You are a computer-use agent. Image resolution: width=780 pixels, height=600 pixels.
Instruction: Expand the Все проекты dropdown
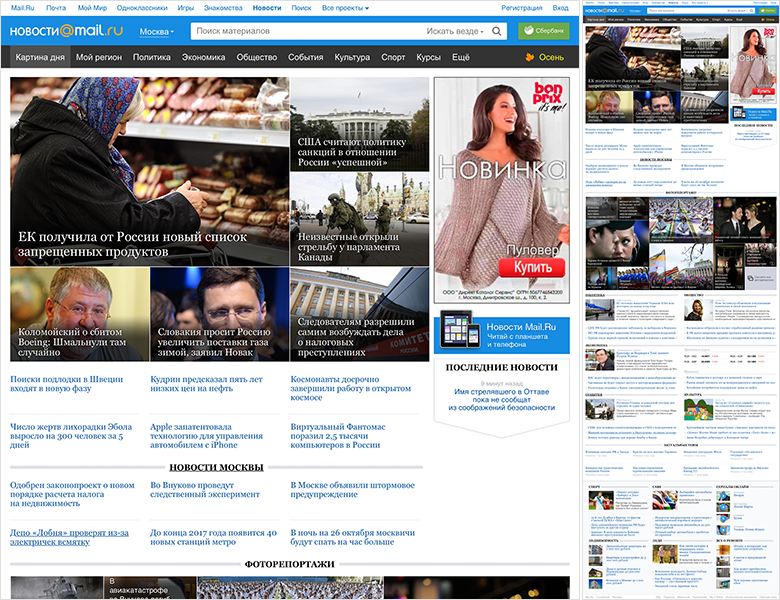(x=345, y=8)
